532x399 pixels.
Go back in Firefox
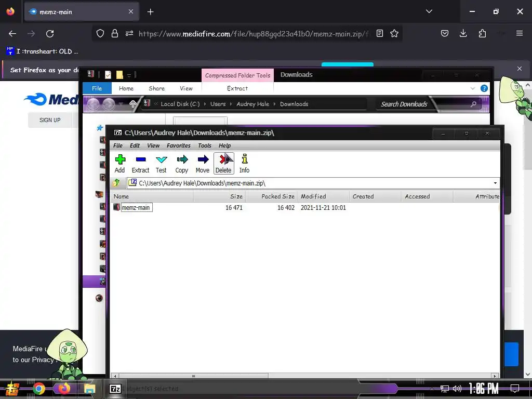coord(12,34)
